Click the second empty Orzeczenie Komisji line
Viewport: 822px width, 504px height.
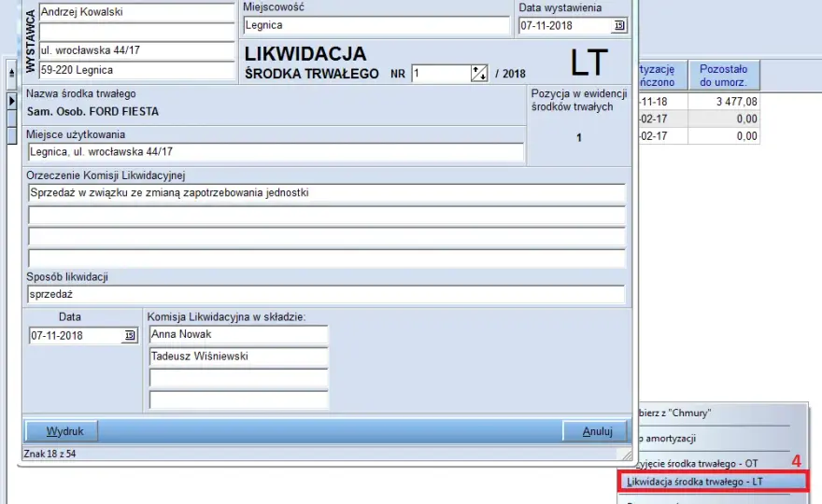coord(327,215)
